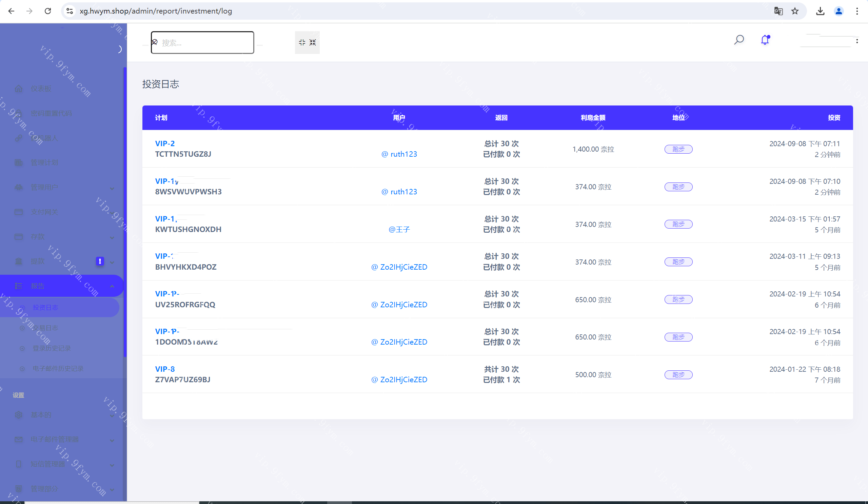Open 登录历史记录 sidebar item
The image size is (868, 504).
pos(51,348)
